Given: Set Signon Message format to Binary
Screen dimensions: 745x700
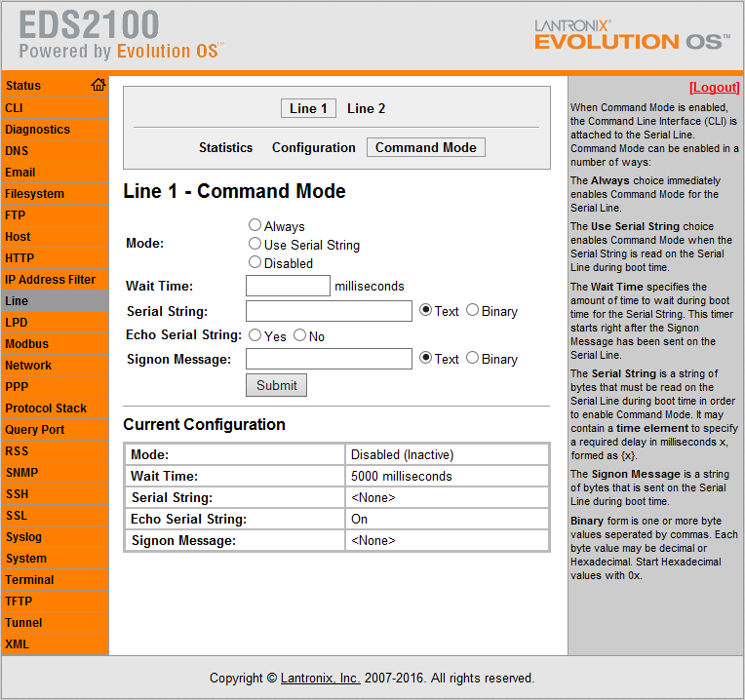Looking at the screenshot, I should pos(472,358).
